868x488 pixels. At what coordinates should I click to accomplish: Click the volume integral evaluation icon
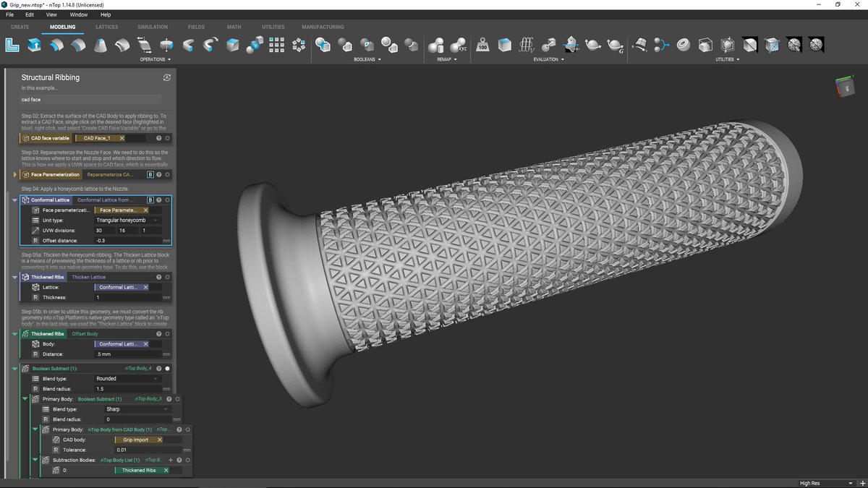pyautogui.click(x=527, y=46)
